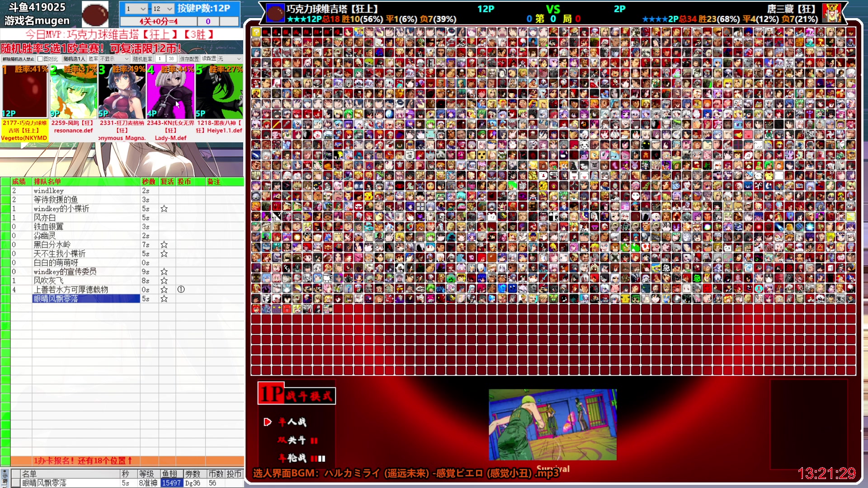
Task: Click the 2177-巧克力球维吉塔 card label
Action: coord(24,130)
